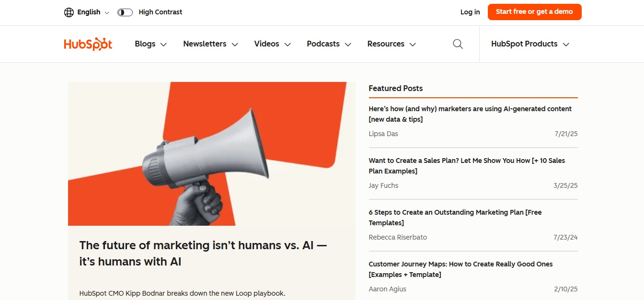The height and width of the screenshot is (300, 644).
Task: Open the Podcasts navigation menu
Action: click(329, 44)
